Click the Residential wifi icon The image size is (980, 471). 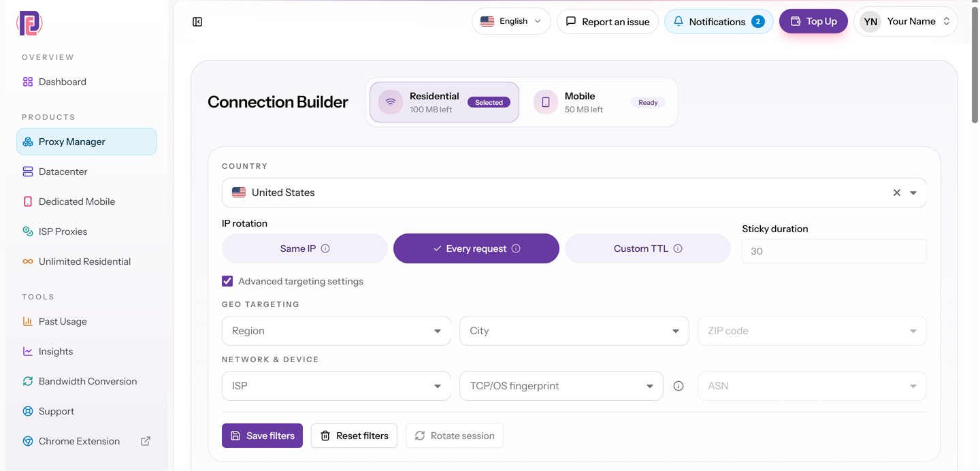(x=391, y=102)
